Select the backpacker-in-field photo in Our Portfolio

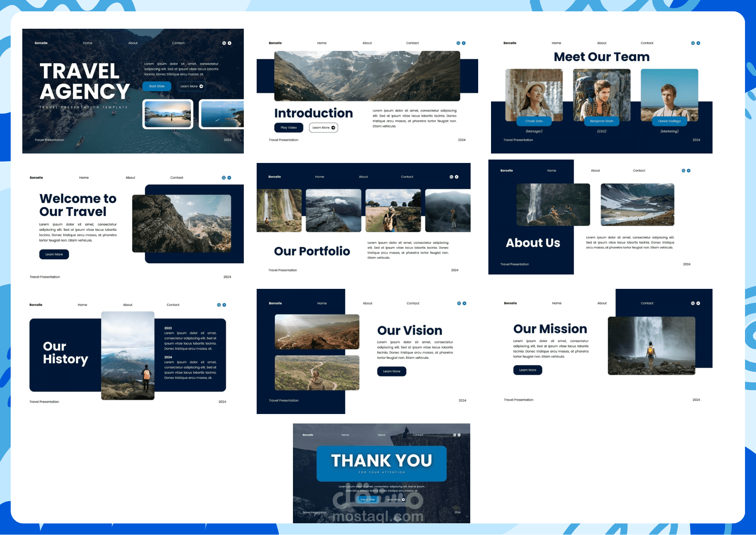[393, 211]
